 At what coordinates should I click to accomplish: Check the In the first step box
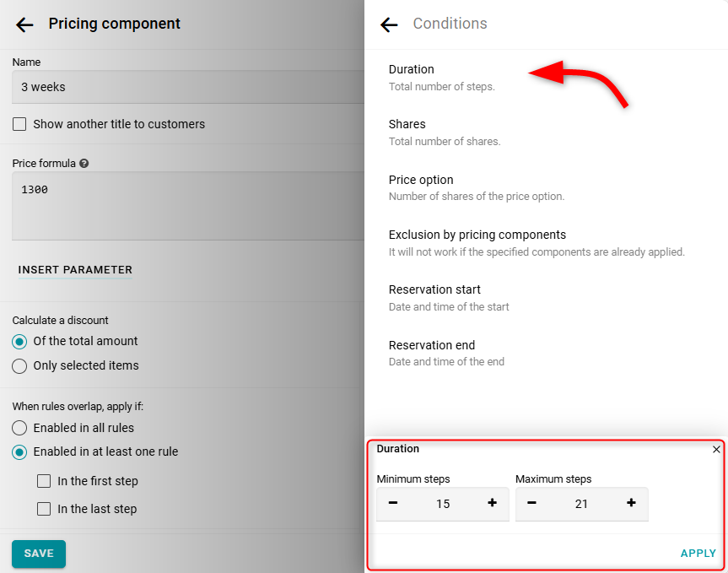click(x=44, y=482)
